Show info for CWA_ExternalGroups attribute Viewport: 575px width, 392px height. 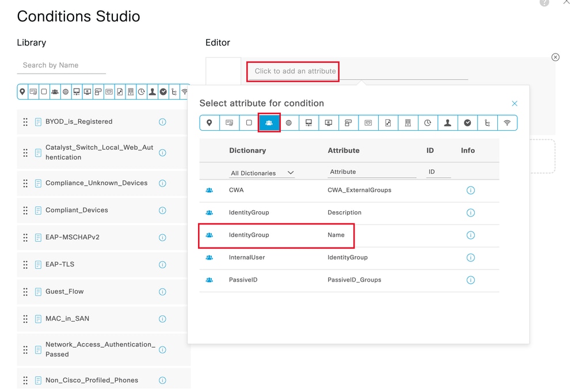coord(470,191)
